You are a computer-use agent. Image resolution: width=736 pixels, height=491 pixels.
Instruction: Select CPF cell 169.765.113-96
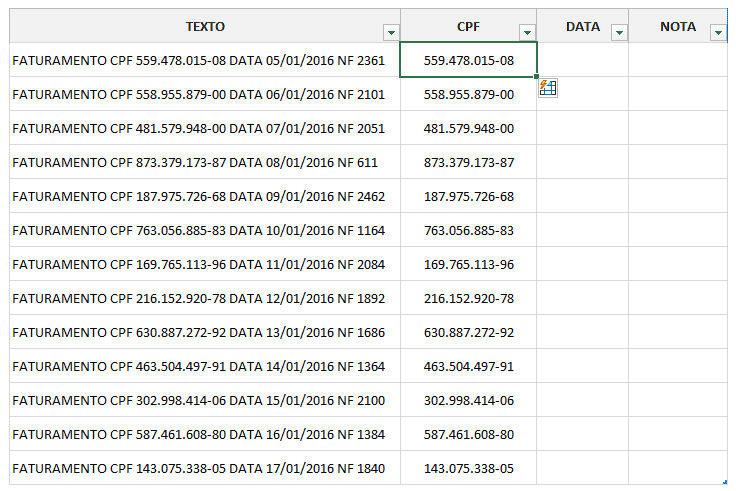(468, 264)
